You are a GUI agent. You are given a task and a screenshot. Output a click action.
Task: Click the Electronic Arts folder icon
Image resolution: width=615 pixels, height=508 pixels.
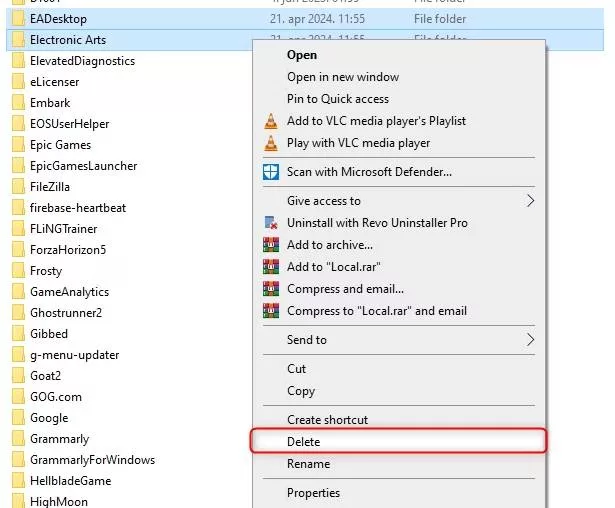18,40
